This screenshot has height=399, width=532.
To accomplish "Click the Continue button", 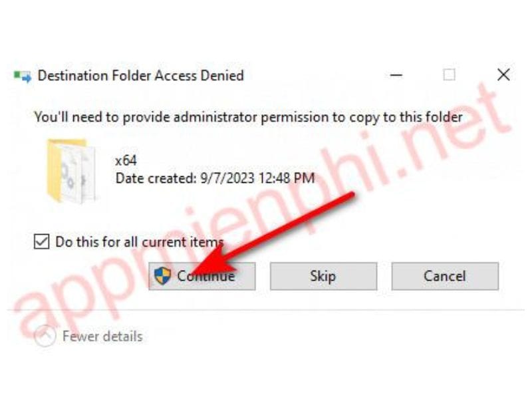I will [202, 276].
